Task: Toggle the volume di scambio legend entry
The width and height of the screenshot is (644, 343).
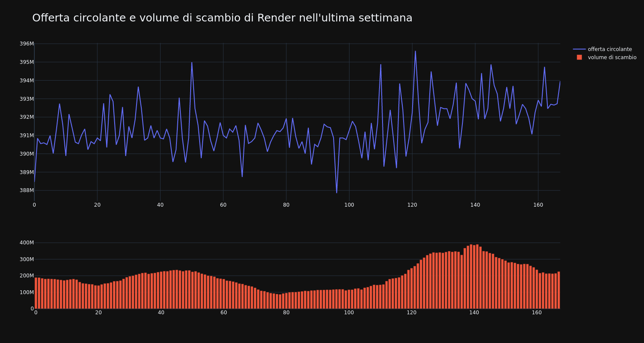Action: click(x=605, y=57)
